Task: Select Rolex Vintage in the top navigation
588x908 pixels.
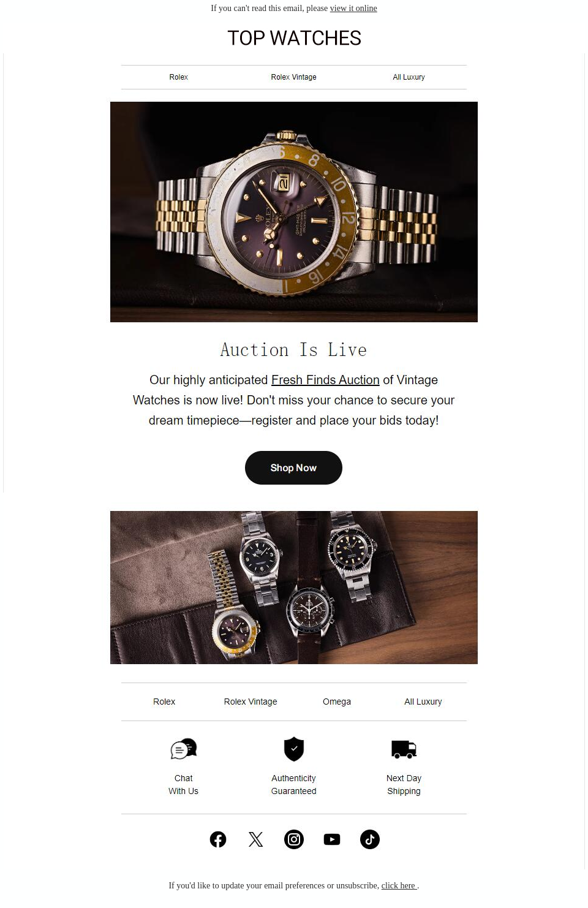Action: 294,77
